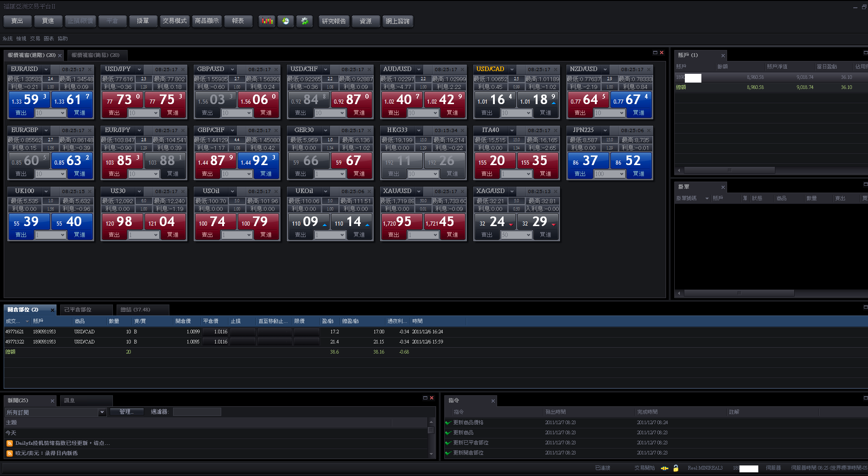
Task: Click 買進 under the UK100 tile
Action: [x=80, y=235]
